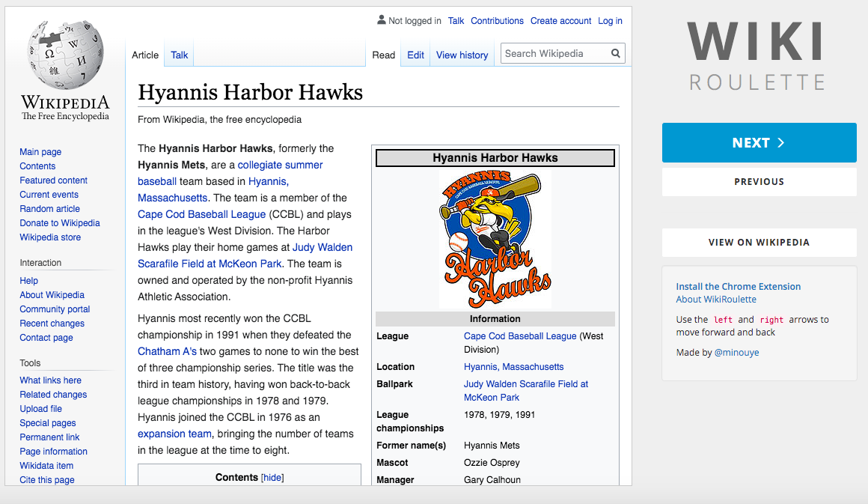Open the @minouye author link
The height and width of the screenshot is (504, 868).
pyautogui.click(x=736, y=352)
